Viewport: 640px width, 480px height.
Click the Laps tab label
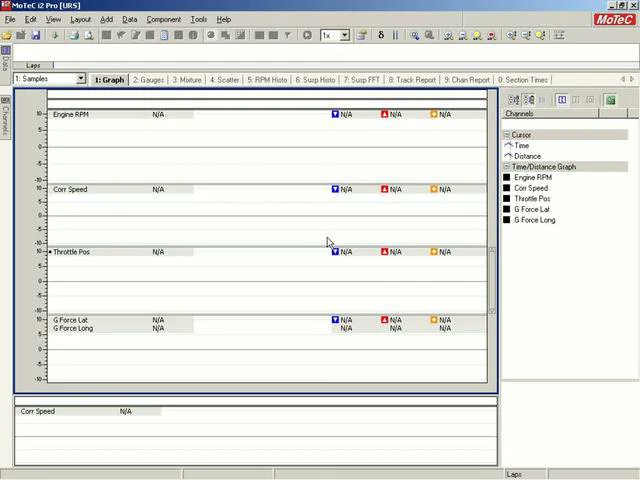pos(33,65)
